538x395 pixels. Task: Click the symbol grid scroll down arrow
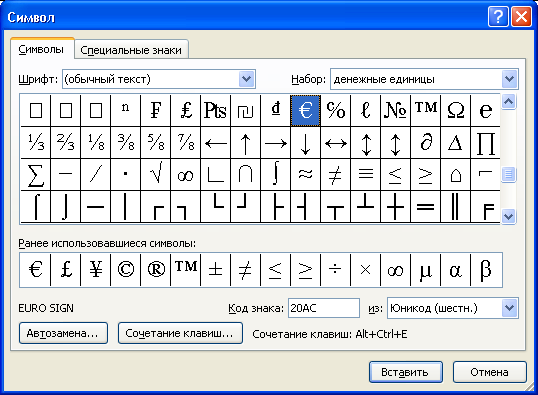pos(508,216)
